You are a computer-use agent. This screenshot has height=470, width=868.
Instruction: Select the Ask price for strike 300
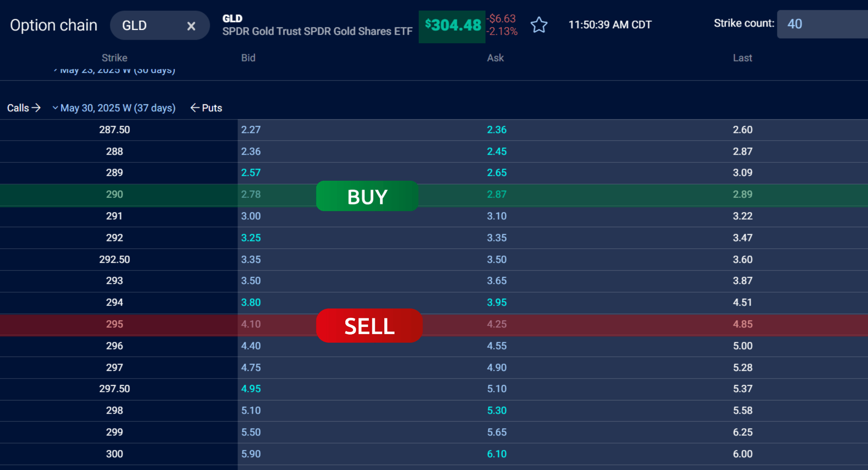[497, 454]
